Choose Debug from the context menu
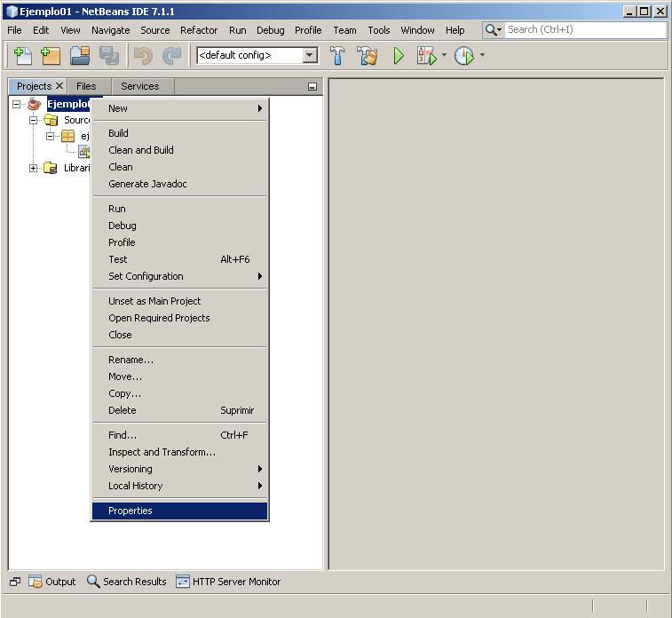Image resolution: width=672 pixels, height=618 pixels. 179,226
